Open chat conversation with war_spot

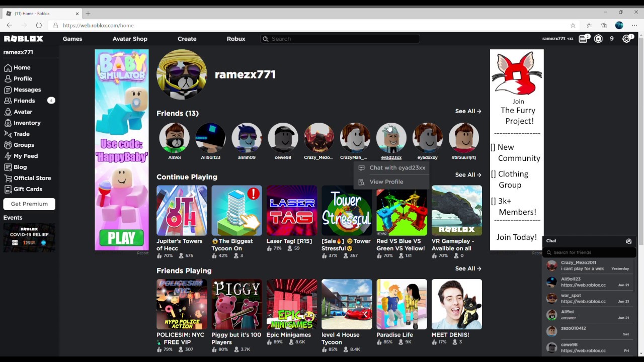589,299
